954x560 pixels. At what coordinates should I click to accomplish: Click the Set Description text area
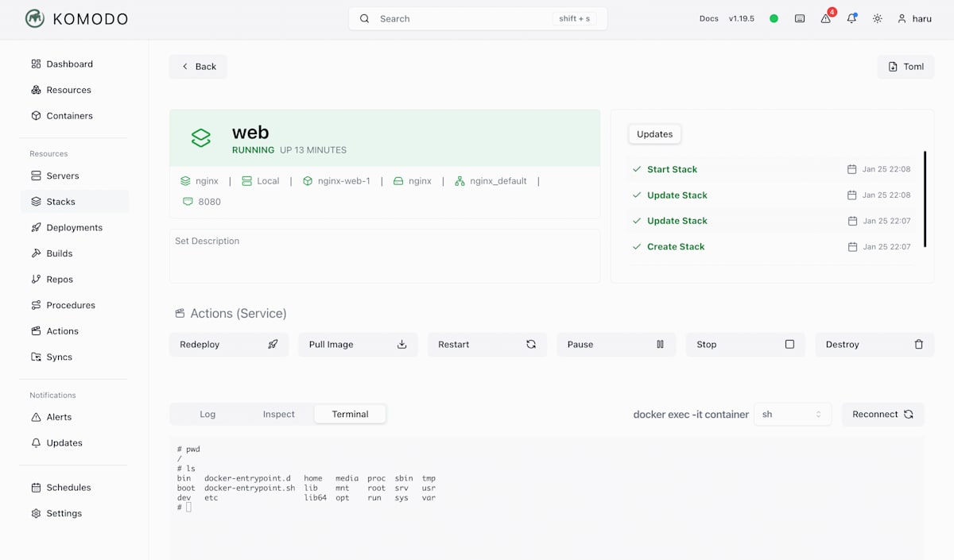385,256
